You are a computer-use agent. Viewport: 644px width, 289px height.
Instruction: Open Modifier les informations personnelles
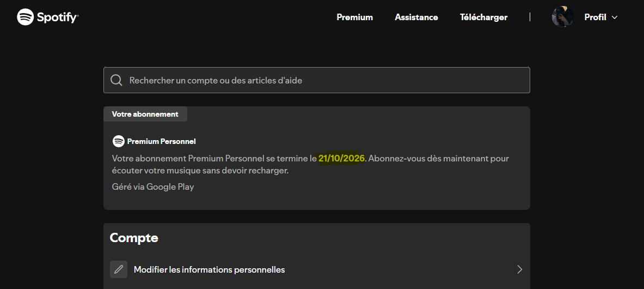(209, 269)
